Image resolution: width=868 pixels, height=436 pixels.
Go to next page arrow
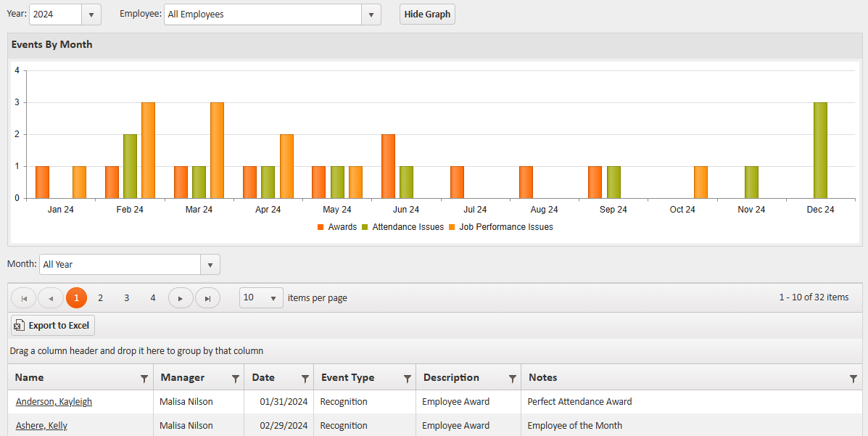[181, 298]
